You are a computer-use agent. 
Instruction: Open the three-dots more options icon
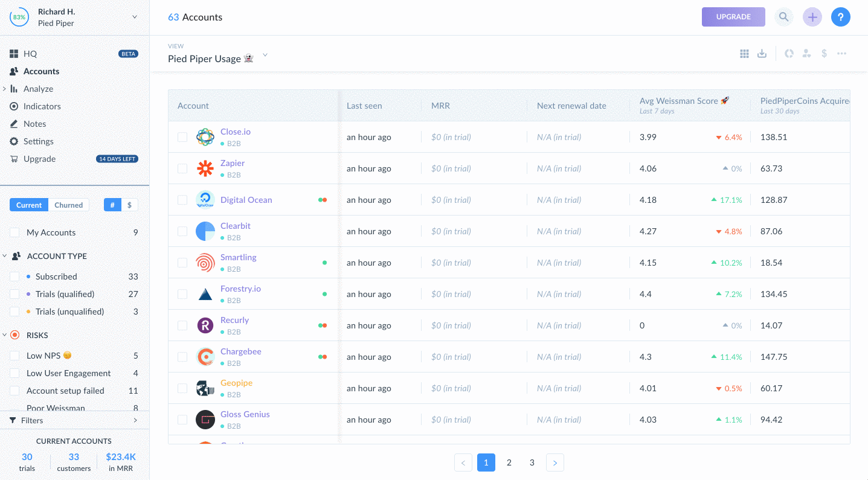841,54
